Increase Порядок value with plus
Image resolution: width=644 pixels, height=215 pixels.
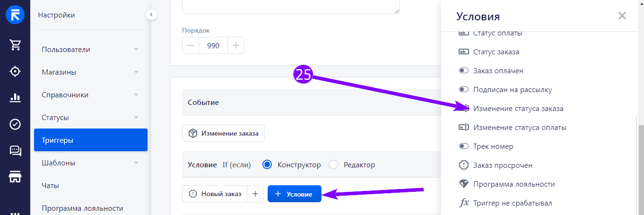236,46
